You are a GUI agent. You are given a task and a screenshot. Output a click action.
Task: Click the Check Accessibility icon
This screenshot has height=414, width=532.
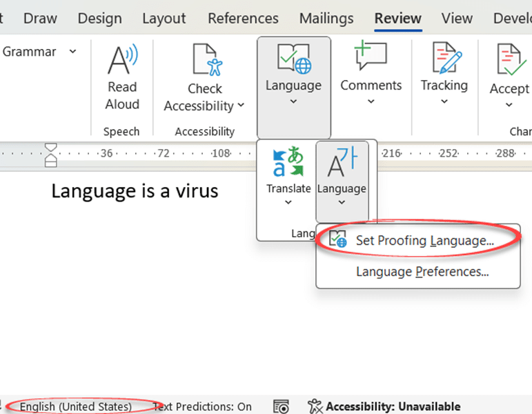click(x=205, y=60)
